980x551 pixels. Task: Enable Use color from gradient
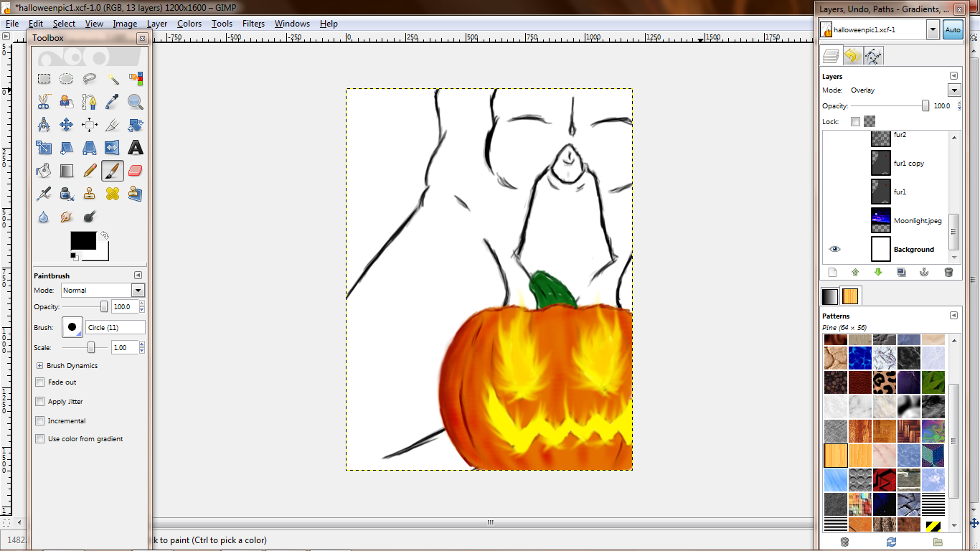click(40, 438)
